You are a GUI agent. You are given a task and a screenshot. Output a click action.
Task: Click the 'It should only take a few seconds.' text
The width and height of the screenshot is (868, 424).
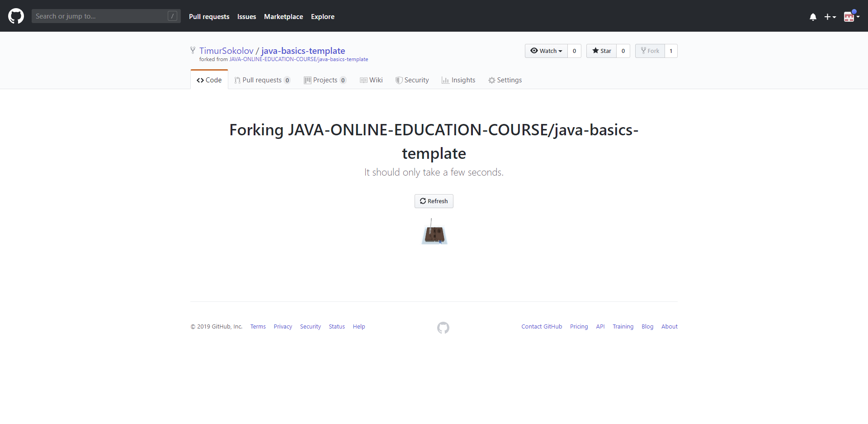coord(434,172)
